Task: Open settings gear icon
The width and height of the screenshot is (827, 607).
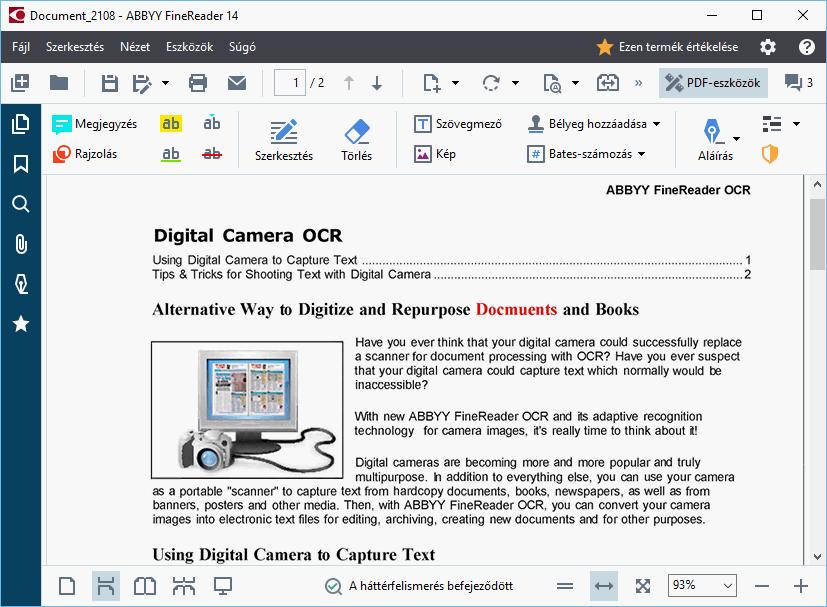Action: [767, 47]
